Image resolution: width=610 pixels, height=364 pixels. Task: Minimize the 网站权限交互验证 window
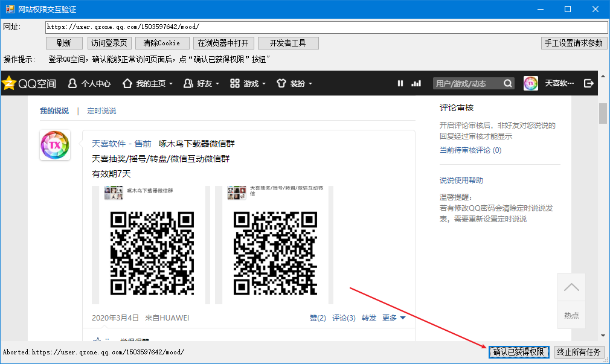point(541,9)
